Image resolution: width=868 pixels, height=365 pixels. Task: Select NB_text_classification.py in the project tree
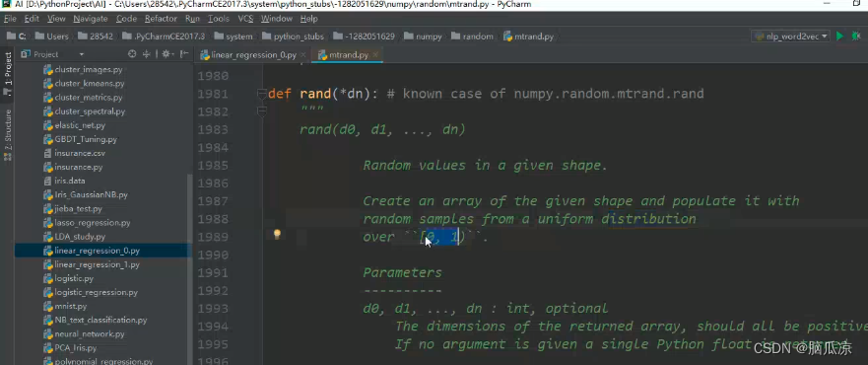[96, 321]
